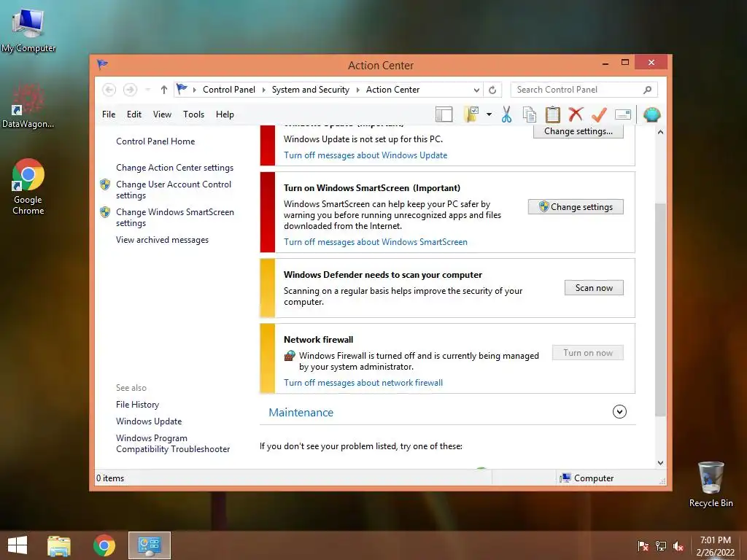Toggle the preview pane layout icon
Image resolution: width=747 pixels, height=560 pixels.
444,114
